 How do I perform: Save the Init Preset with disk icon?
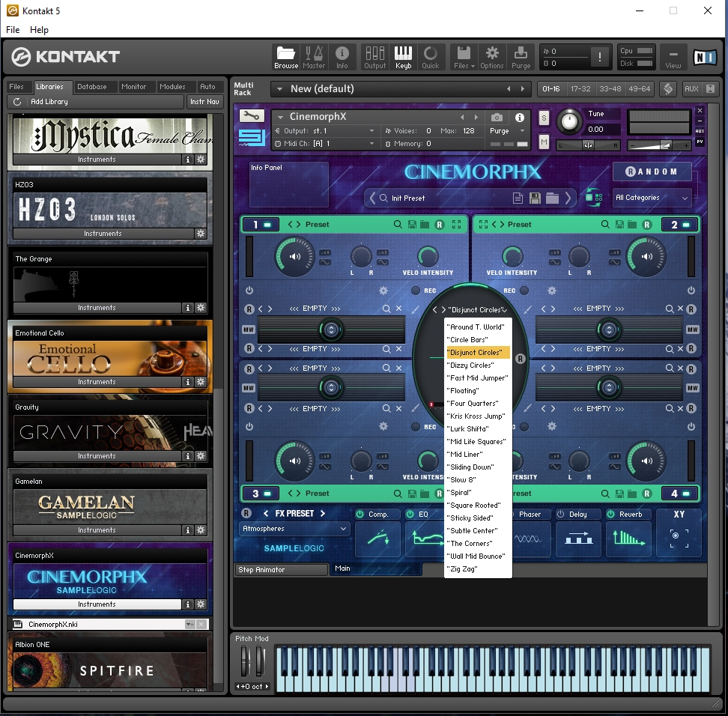[x=535, y=198]
